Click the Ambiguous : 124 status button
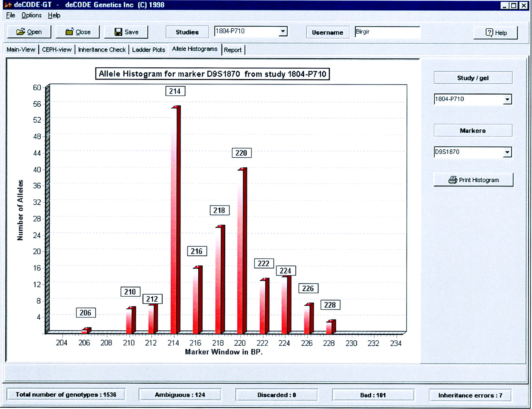532x409 pixels. coord(180,395)
